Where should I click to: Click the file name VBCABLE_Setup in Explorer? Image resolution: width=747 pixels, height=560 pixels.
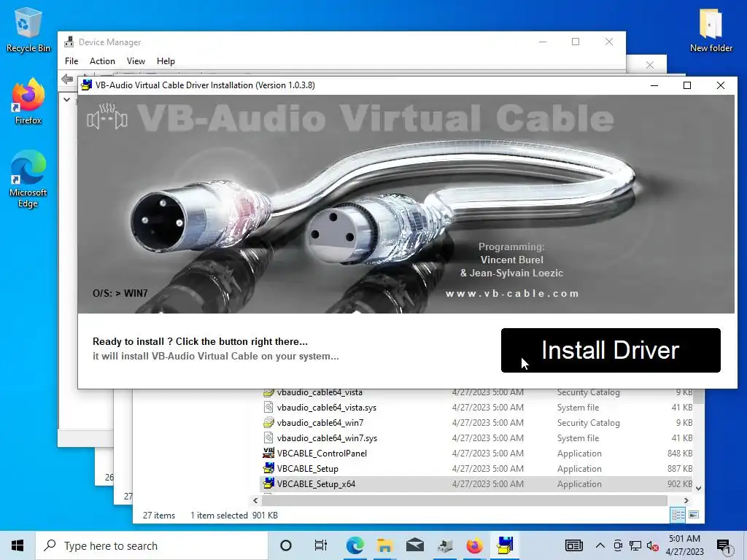(308, 468)
